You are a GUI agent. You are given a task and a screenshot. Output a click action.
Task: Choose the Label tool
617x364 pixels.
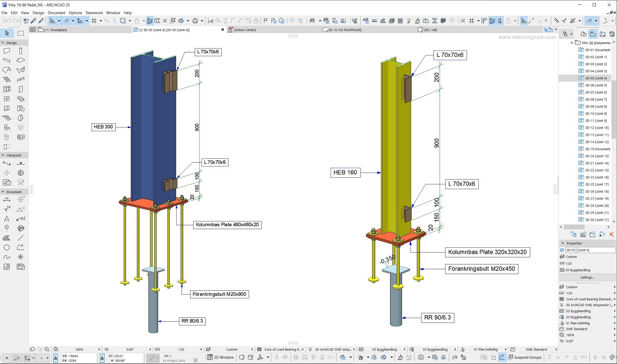pos(21,219)
